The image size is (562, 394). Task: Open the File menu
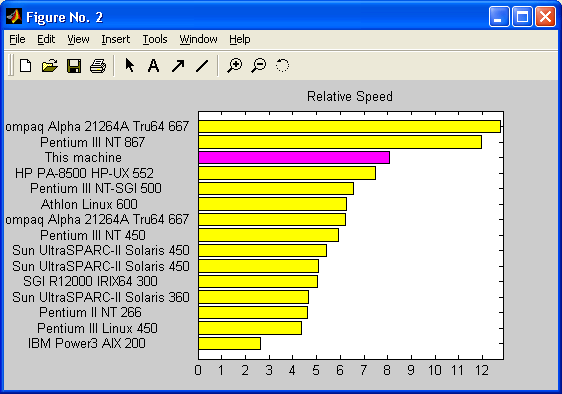pyautogui.click(x=17, y=39)
